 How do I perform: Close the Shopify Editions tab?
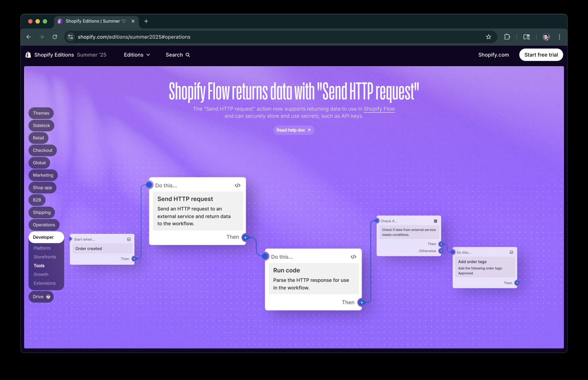pos(133,21)
